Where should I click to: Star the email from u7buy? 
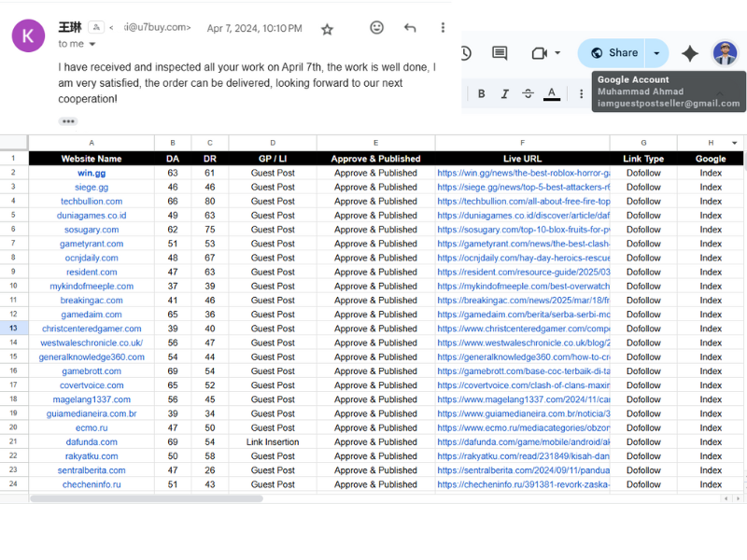click(327, 30)
